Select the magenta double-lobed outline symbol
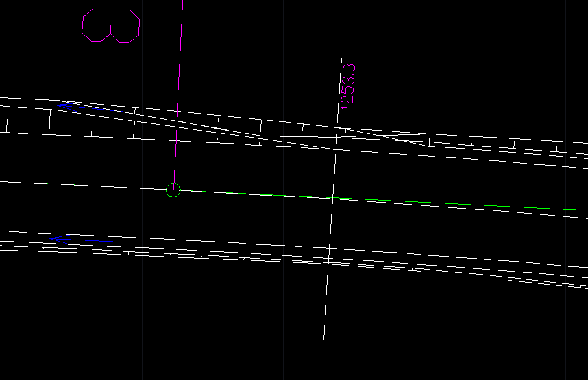 110,25
